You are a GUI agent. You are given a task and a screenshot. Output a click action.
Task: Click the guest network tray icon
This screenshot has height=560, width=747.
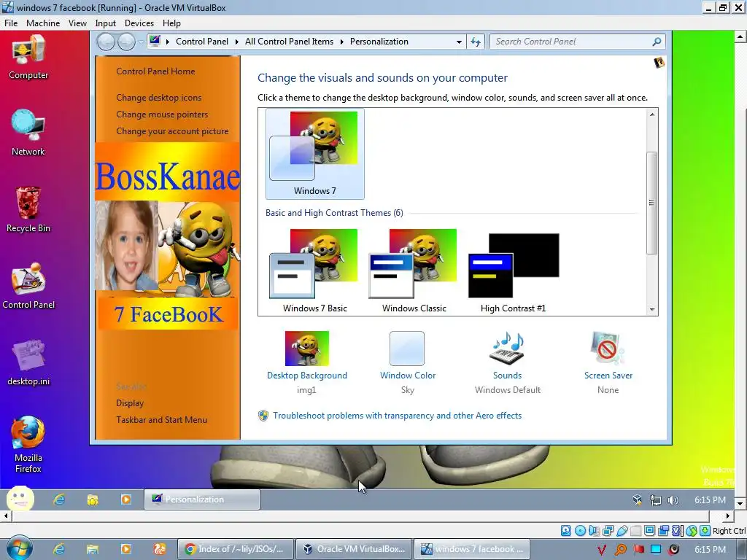[656, 500]
